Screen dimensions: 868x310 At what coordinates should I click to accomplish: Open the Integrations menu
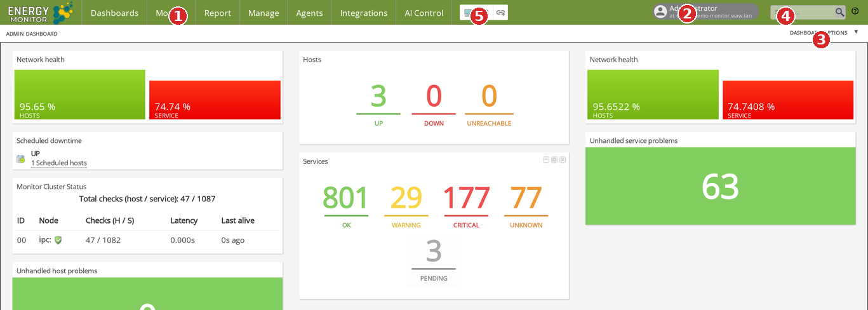coord(364,13)
